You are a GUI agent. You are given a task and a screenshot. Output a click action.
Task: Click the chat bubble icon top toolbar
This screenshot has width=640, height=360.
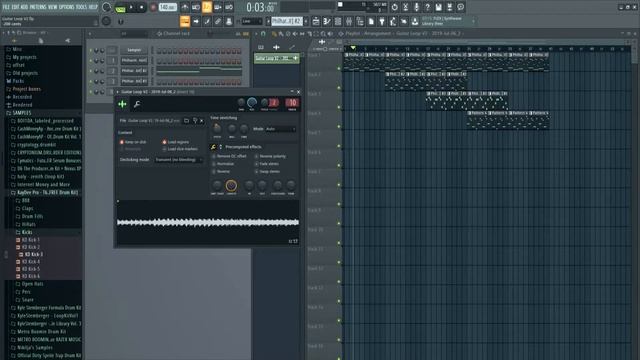[460, 7]
